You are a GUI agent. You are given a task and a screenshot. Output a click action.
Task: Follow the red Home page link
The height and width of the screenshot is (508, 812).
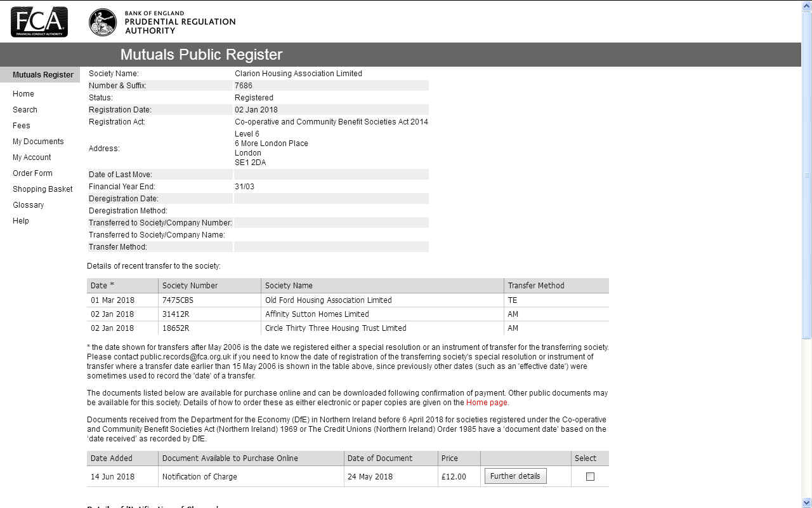pos(487,403)
